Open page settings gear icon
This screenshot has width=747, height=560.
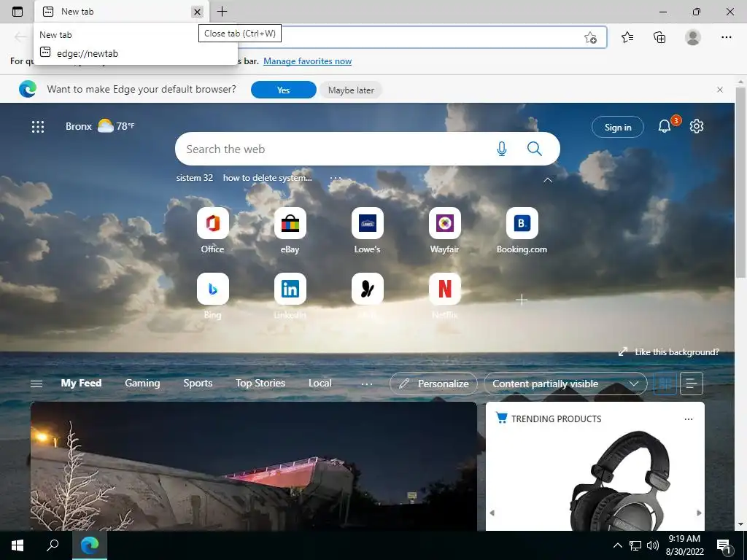click(697, 126)
